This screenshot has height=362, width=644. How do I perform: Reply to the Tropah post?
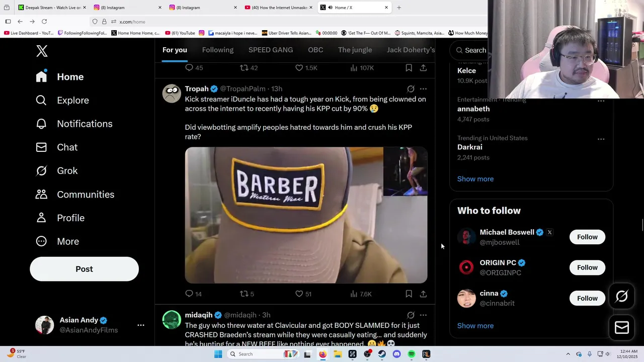click(x=193, y=294)
